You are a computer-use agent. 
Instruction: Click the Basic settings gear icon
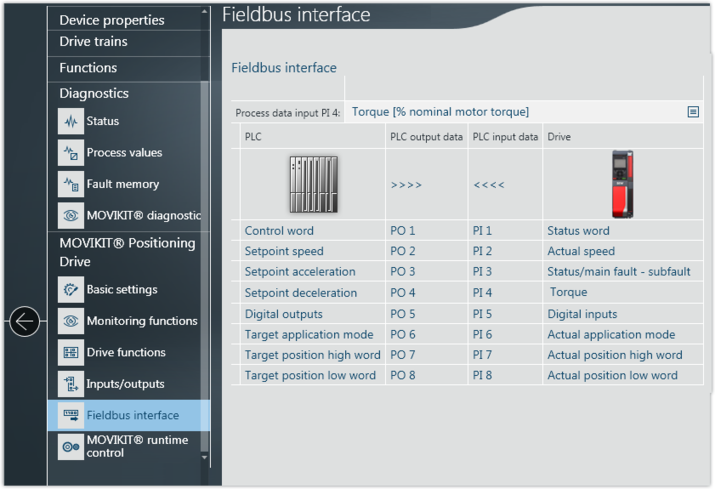click(x=70, y=290)
